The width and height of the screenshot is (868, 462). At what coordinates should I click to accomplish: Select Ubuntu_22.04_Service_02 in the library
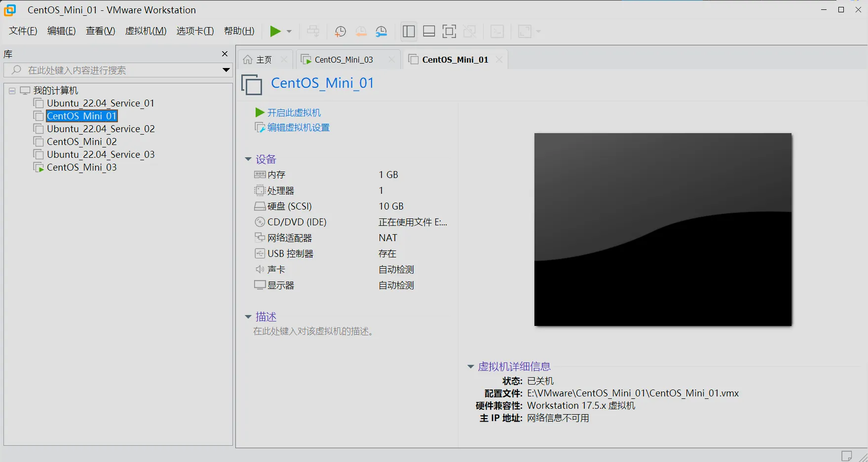point(101,129)
